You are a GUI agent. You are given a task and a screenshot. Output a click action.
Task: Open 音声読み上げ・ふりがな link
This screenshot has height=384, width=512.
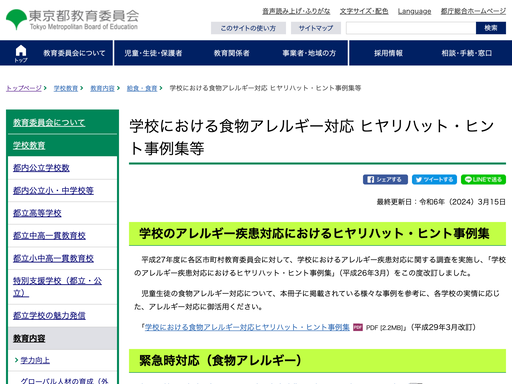[x=296, y=11]
